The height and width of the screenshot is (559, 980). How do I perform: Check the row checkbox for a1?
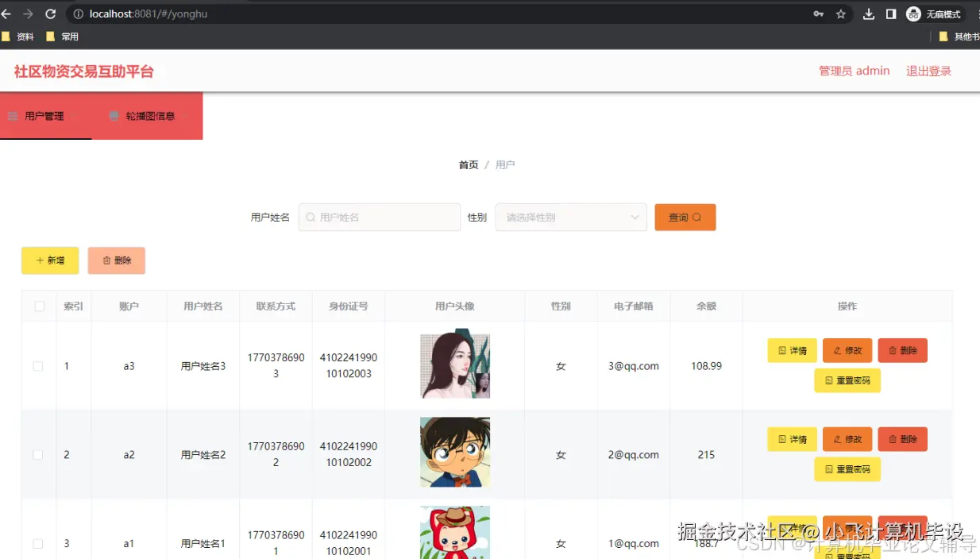point(38,544)
